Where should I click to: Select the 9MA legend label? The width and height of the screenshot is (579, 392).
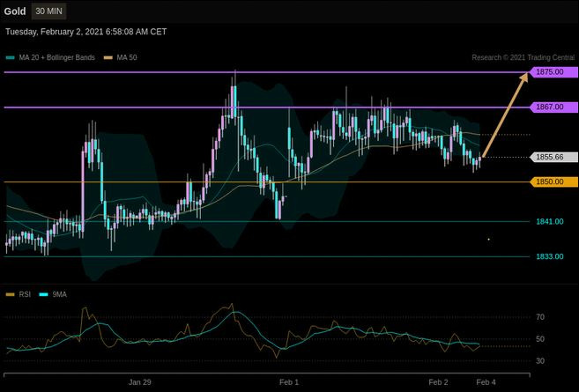pyautogui.click(x=59, y=294)
